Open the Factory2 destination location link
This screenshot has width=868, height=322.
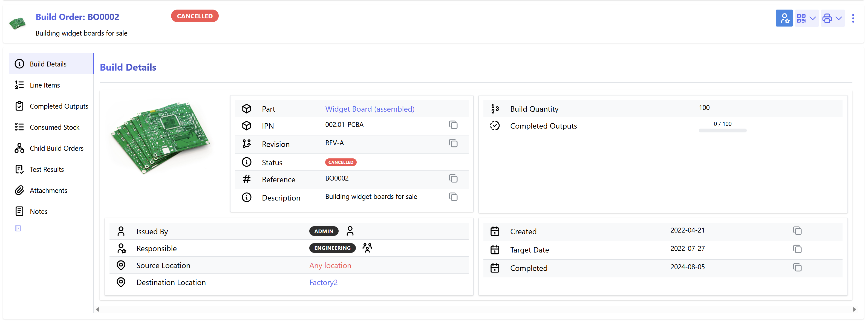(323, 283)
